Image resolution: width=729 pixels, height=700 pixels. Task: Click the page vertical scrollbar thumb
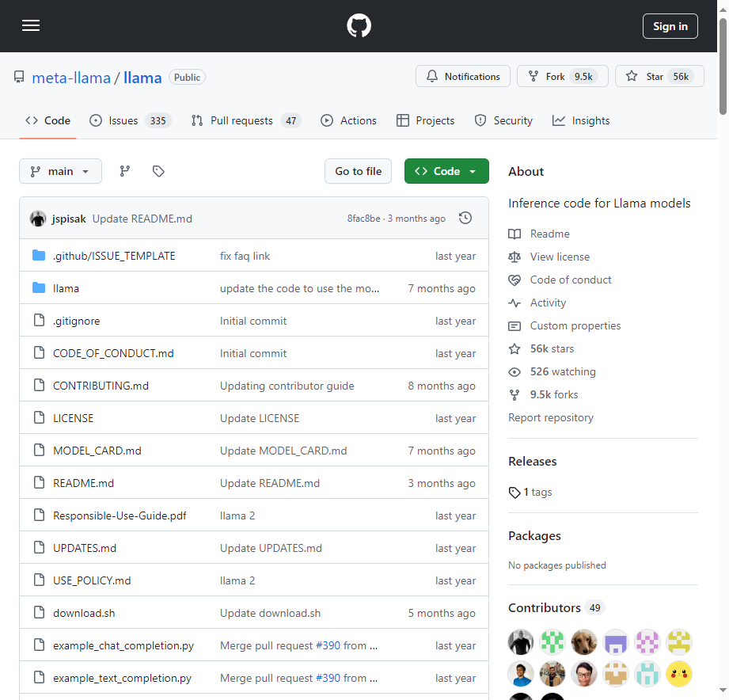(x=723, y=67)
